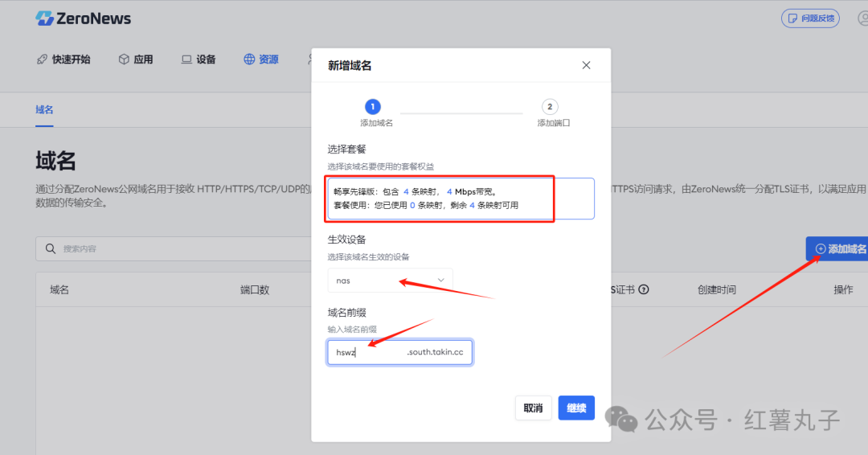Click the 创建时间 column header
The width and height of the screenshot is (868, 455).
coord(717,289)
